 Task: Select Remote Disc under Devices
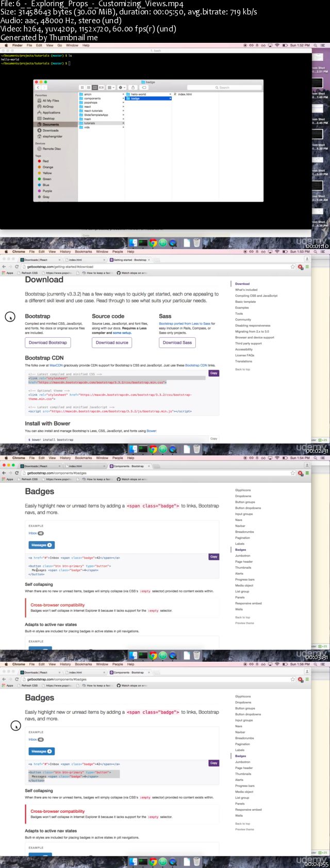pyautogui.click(x=51, y=149)
